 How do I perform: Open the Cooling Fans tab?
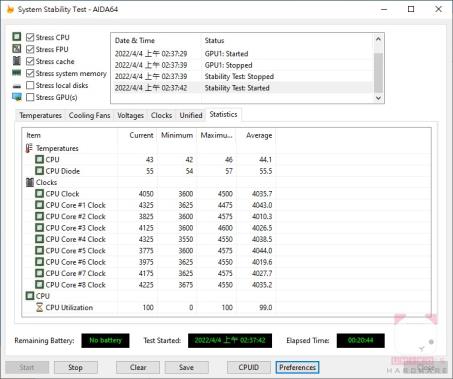(x=89, y=115)
